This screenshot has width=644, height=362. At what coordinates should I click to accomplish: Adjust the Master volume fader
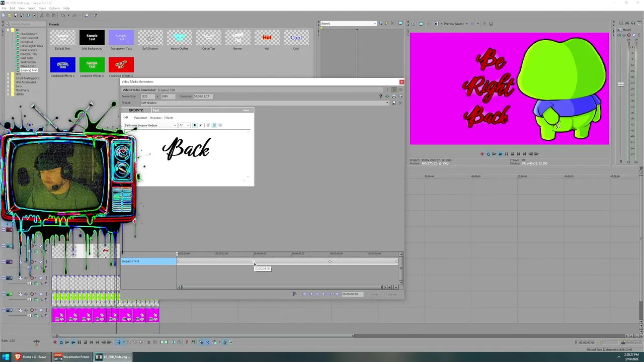[x=621, y=84]
